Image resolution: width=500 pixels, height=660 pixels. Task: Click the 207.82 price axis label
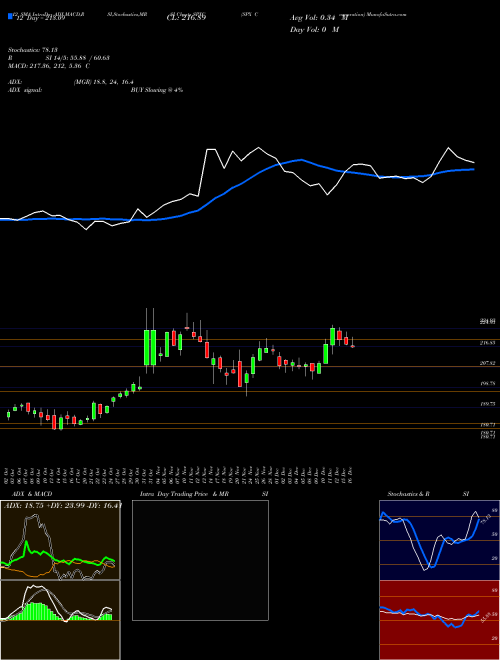pyautogui.click(x=488, y=363)
